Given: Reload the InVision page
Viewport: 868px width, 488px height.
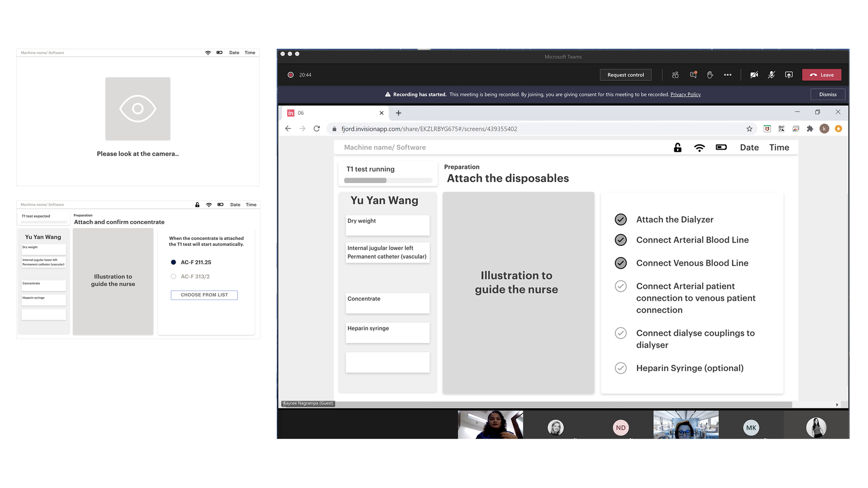Looking at the screenshot, I should pos(316,129).
